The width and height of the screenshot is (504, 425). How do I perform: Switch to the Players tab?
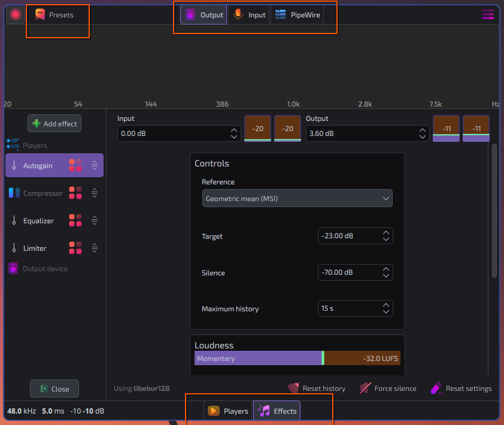tap(228, 411)
